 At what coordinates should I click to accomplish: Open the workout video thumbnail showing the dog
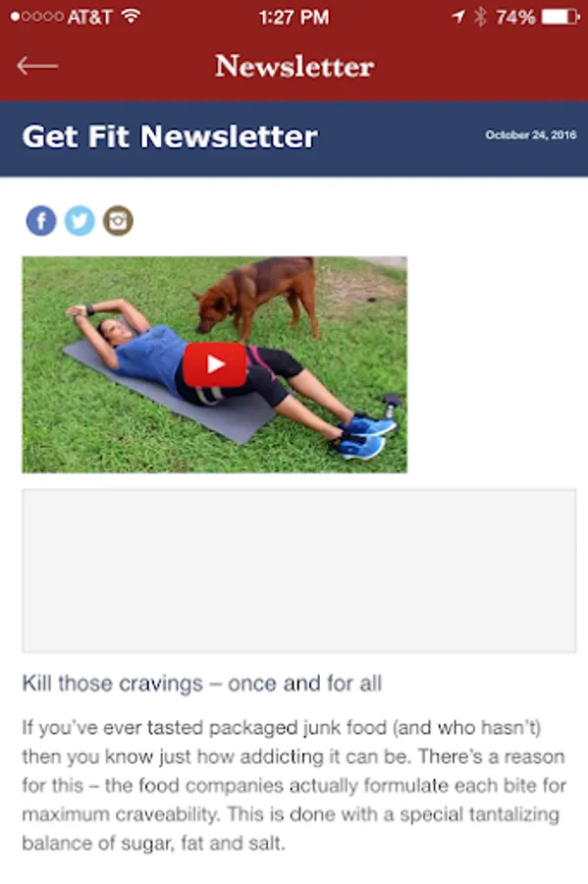215,364
